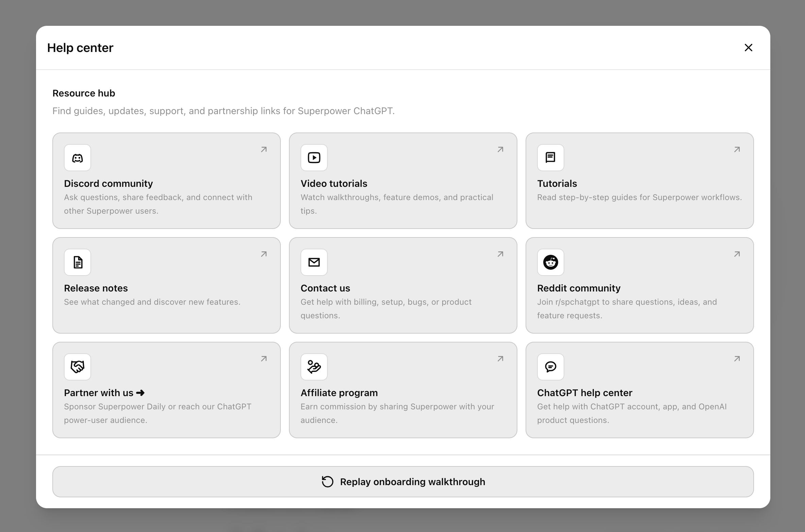Screen dimensions: 805x532
Task: Click 'Watch walkthroughs, feature demos' description text
Action: coord(397,204)
